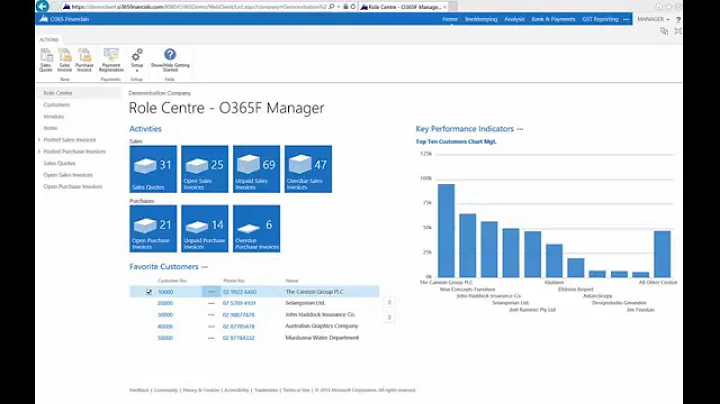720x404 pixels.
Task: Click the refresh icon in address bar
Action: (353, 6)
